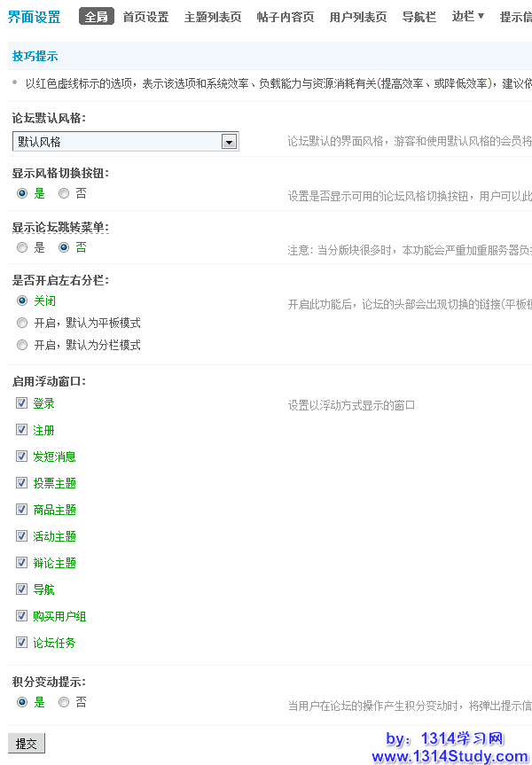Open the 导航栏 tab

tap(419, 17)
